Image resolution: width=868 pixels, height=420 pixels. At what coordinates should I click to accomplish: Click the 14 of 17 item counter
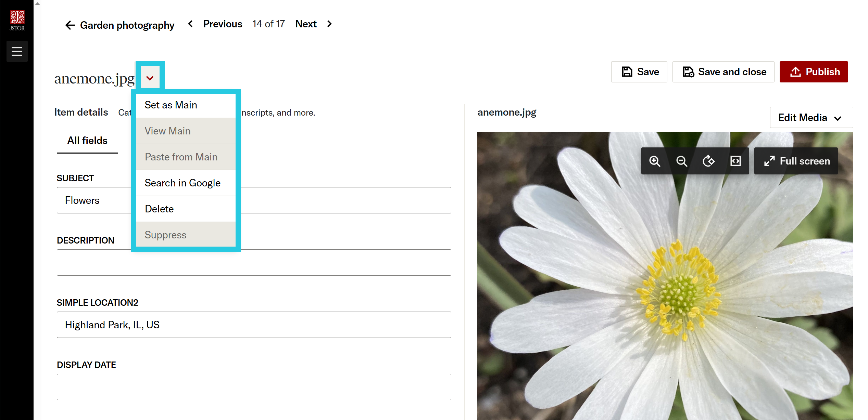[x=269, y=24]
